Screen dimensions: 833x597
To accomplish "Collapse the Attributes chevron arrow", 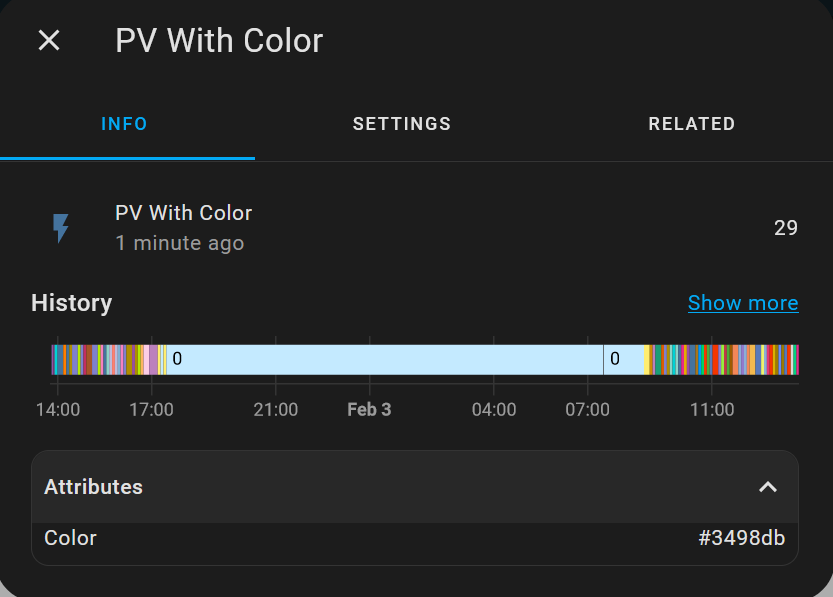I will tap(767, 487).
